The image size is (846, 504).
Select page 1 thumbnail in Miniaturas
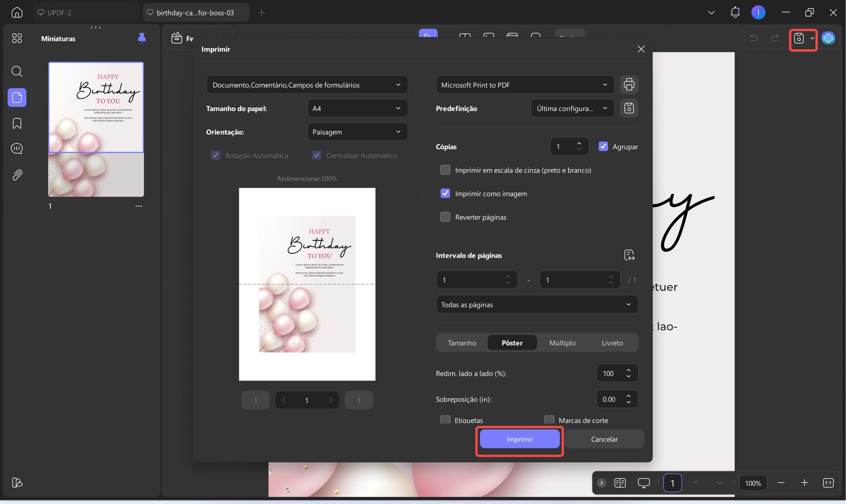96,129
